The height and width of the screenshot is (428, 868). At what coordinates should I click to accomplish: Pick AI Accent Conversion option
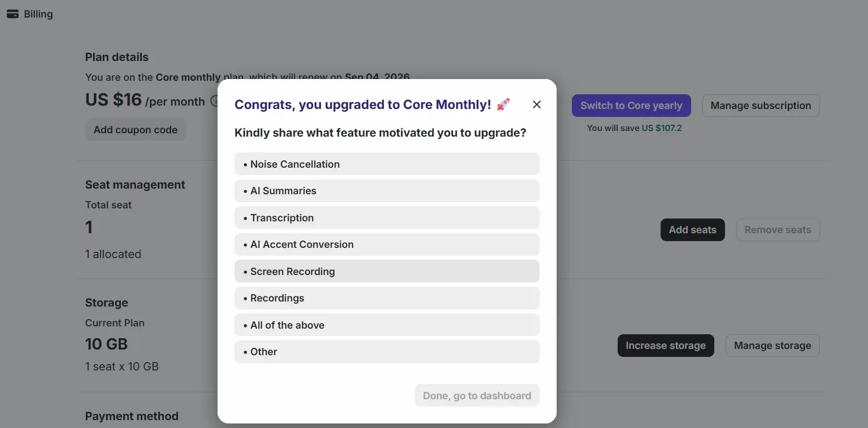point(387,244)
